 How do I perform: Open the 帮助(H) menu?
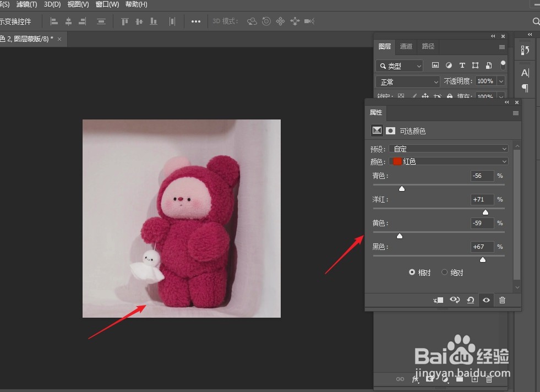(x=137, y=4)
